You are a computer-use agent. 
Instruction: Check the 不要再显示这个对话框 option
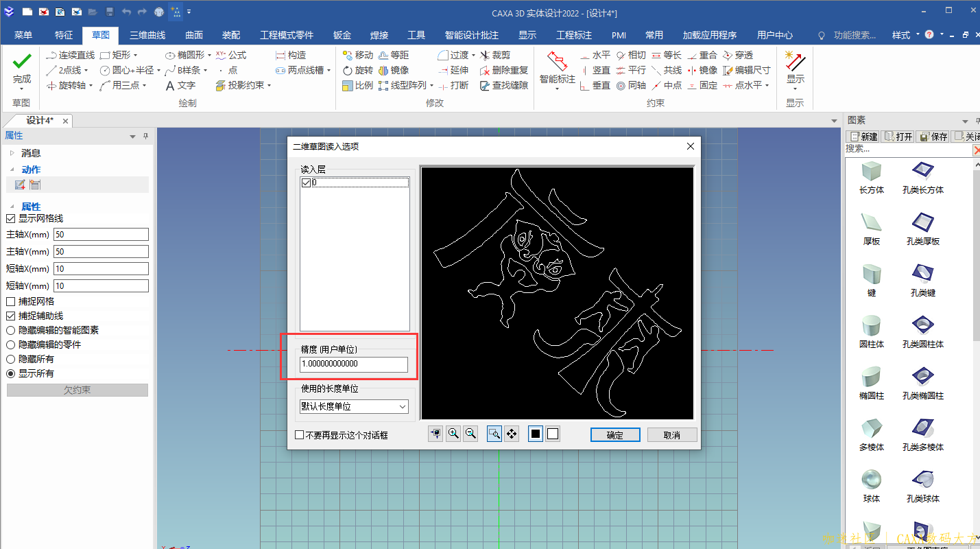click(x=300, y=433)
